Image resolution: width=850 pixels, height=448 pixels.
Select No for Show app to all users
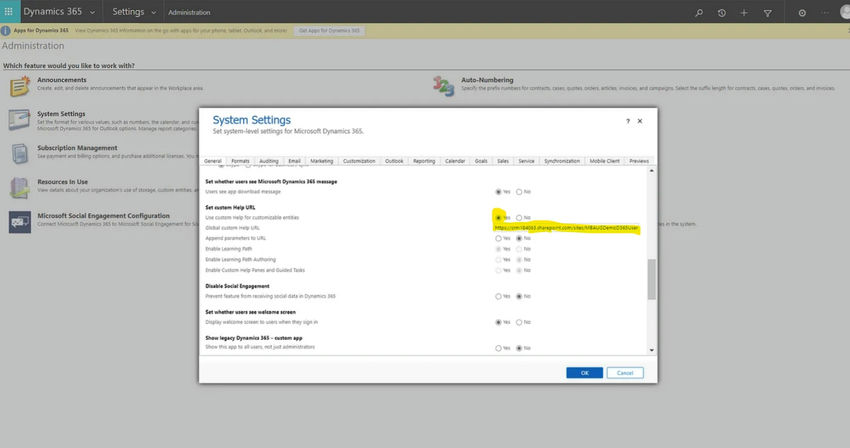(x=519, y=348)
